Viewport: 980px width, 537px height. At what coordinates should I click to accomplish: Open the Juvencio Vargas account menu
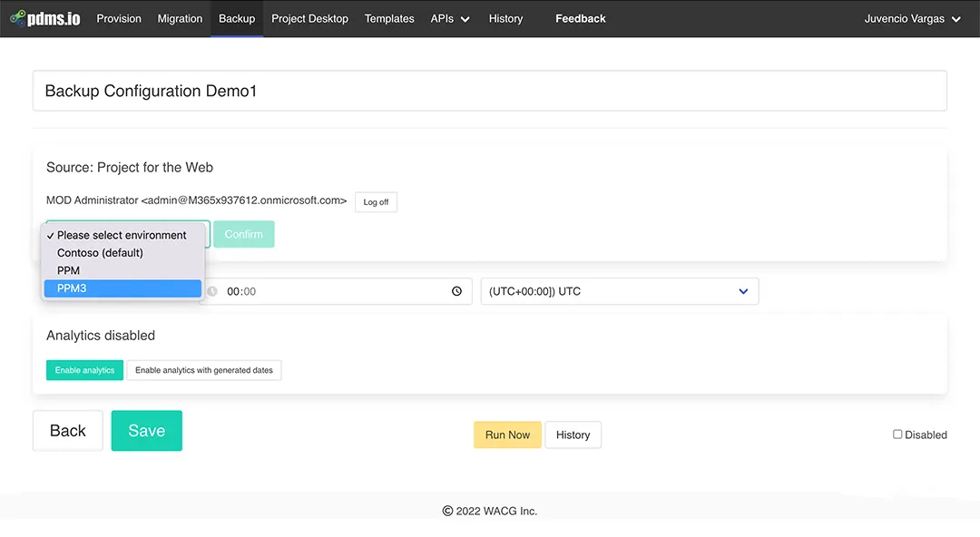[914, 18]
